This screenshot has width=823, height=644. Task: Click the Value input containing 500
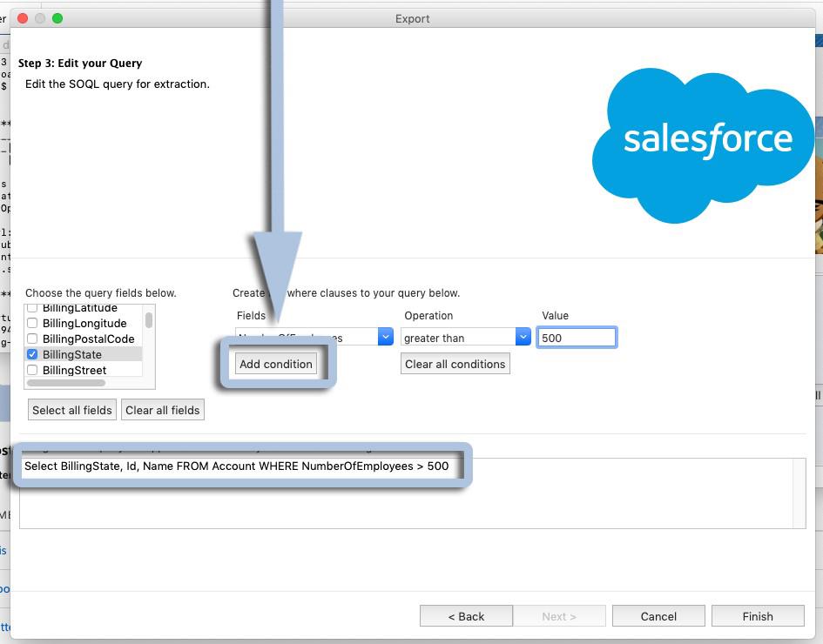tap(577, 338)
